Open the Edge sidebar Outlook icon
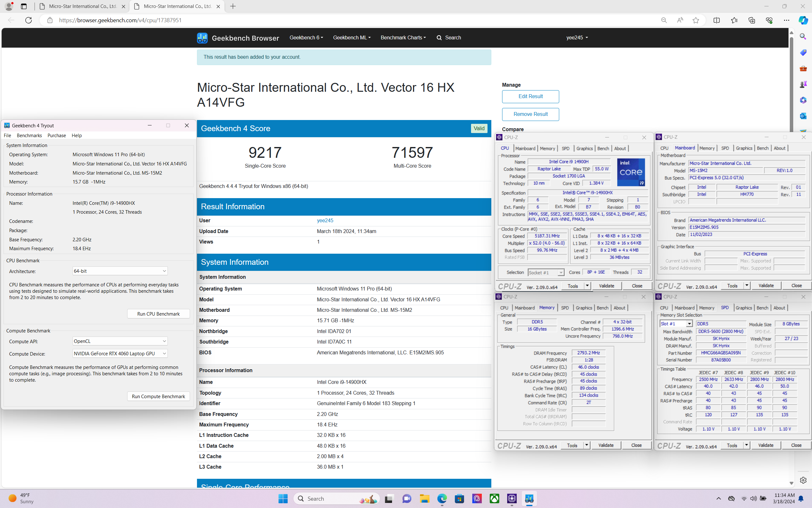 (x=803, y=116)
